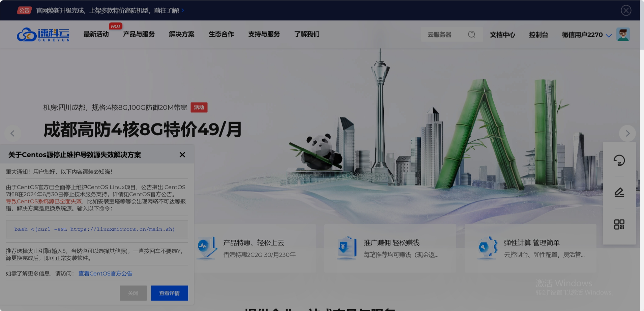Select the feedback pen icon in sidebar
644x311 pixels.
[x=619, y=193]
